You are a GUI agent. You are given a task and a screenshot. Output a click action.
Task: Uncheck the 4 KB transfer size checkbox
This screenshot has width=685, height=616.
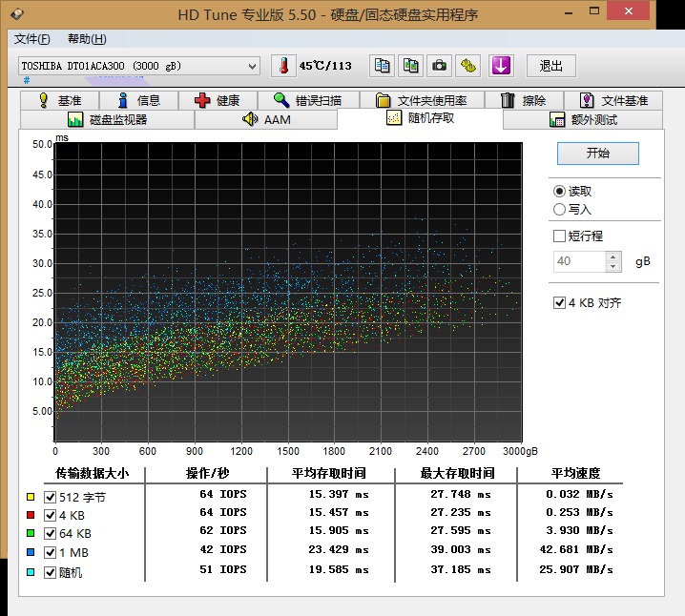pos(50,515)
